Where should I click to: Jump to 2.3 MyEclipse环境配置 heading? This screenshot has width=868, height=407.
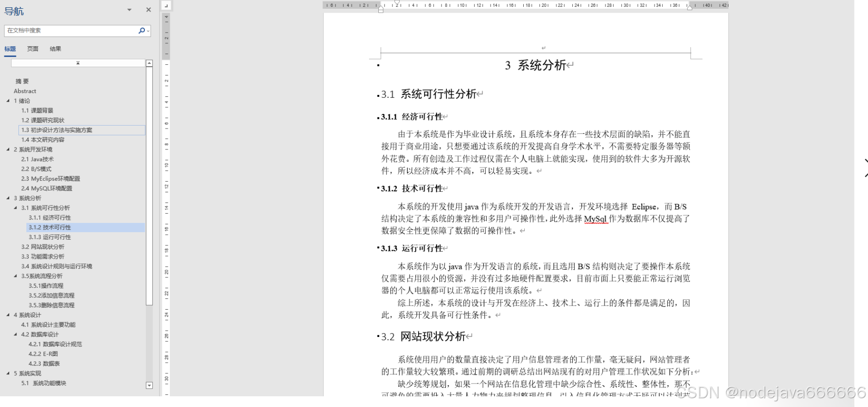click(51, 179)
